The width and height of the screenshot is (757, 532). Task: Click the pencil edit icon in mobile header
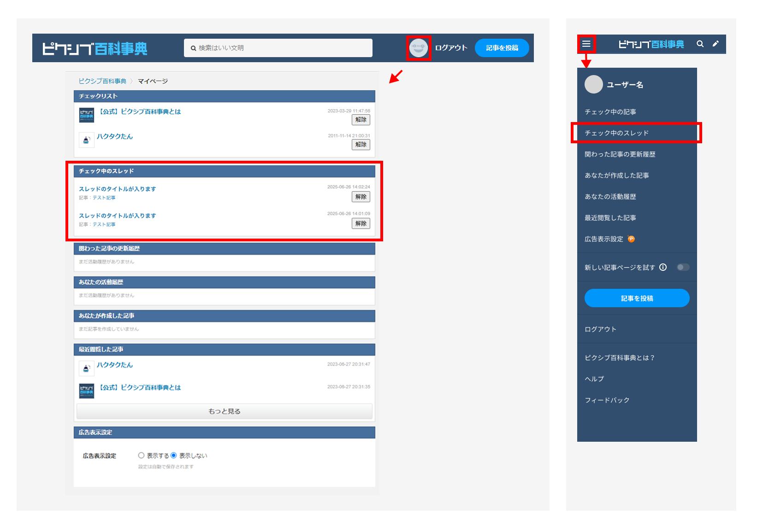click(x=716, y=44)
